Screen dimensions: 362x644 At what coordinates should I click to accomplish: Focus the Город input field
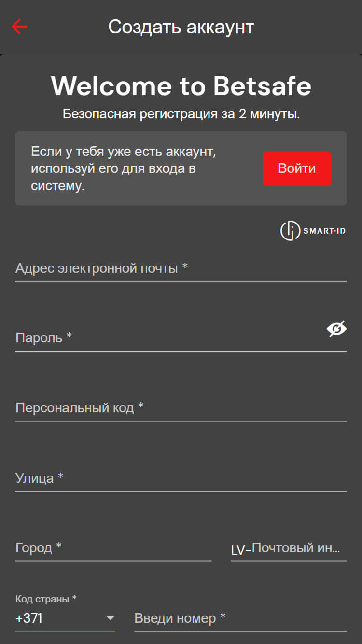pos(113,548)
